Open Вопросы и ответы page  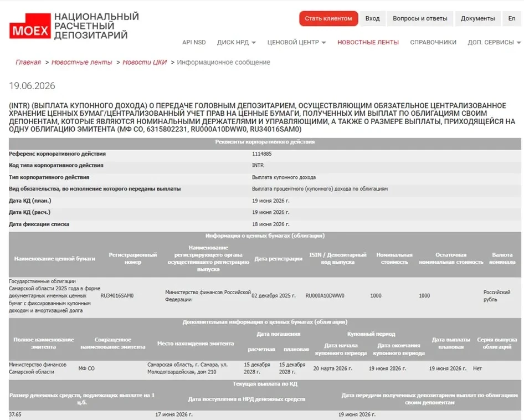420,18
